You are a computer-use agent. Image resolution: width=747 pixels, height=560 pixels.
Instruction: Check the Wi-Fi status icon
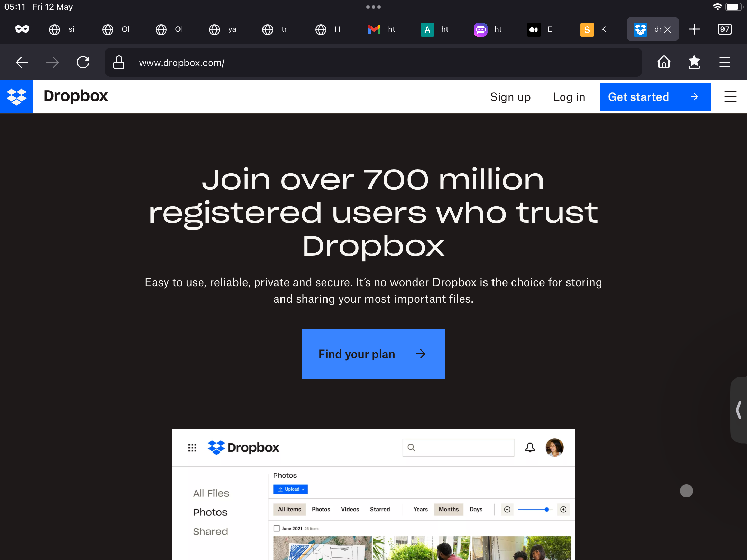717,7
